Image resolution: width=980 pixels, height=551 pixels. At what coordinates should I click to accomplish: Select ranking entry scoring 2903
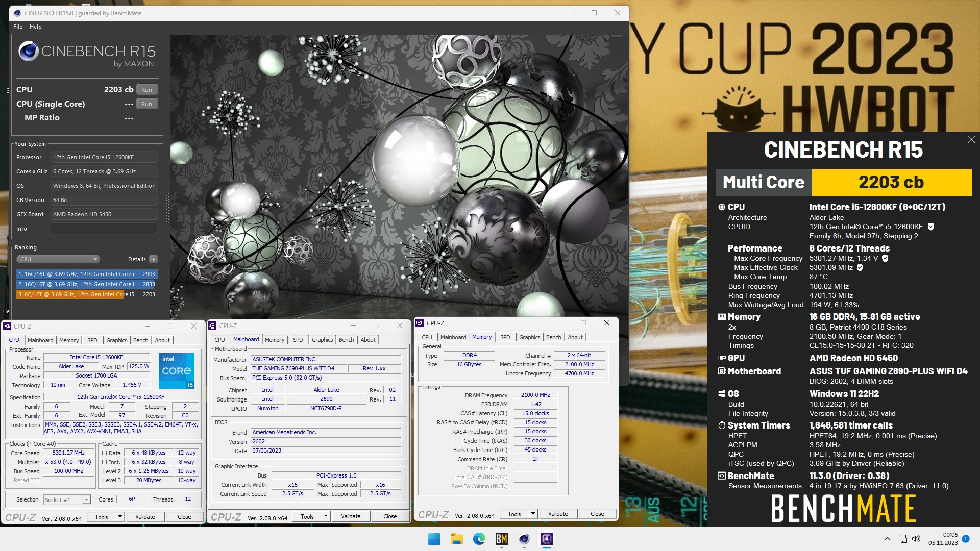(x=87, y=274)
